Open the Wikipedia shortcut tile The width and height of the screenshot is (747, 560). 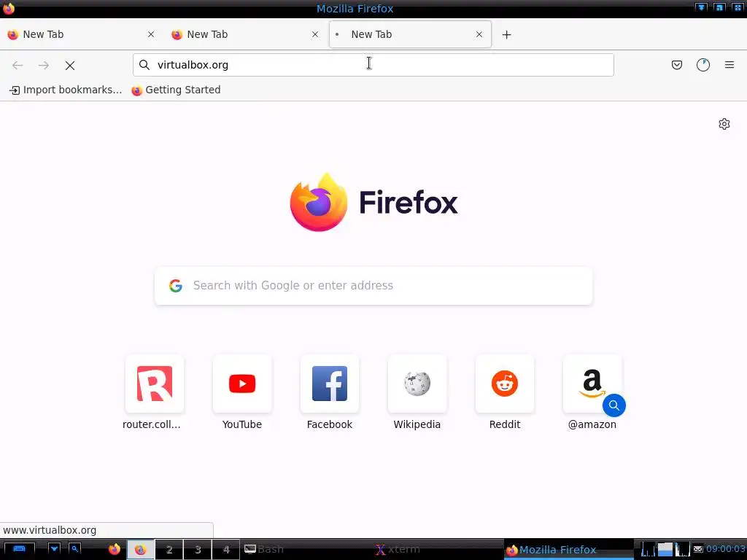417,384
